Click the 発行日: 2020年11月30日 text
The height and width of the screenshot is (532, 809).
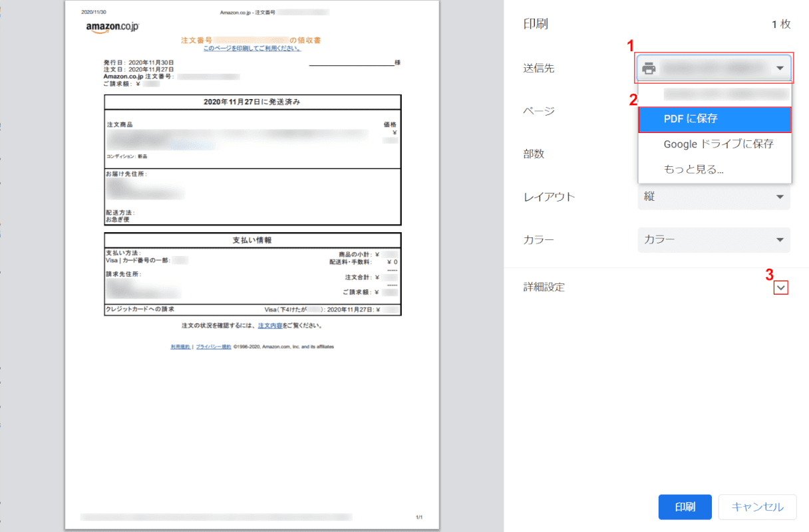pyautogui.click(x=138, y=63)
